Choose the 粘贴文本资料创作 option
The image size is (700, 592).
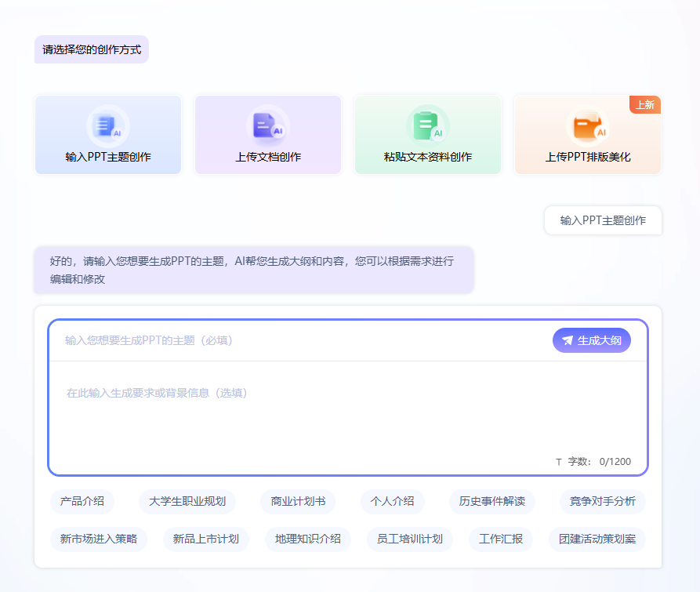(x=428, y=135)
